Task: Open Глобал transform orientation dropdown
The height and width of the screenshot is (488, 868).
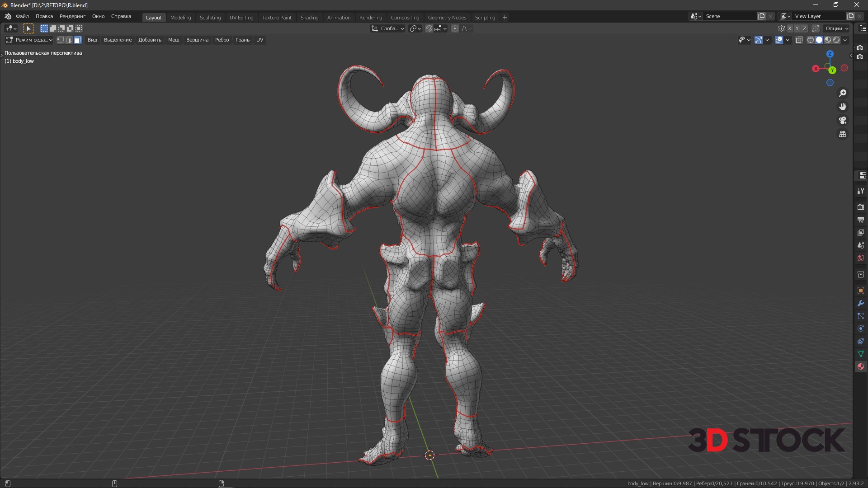Action: (388, 28)
